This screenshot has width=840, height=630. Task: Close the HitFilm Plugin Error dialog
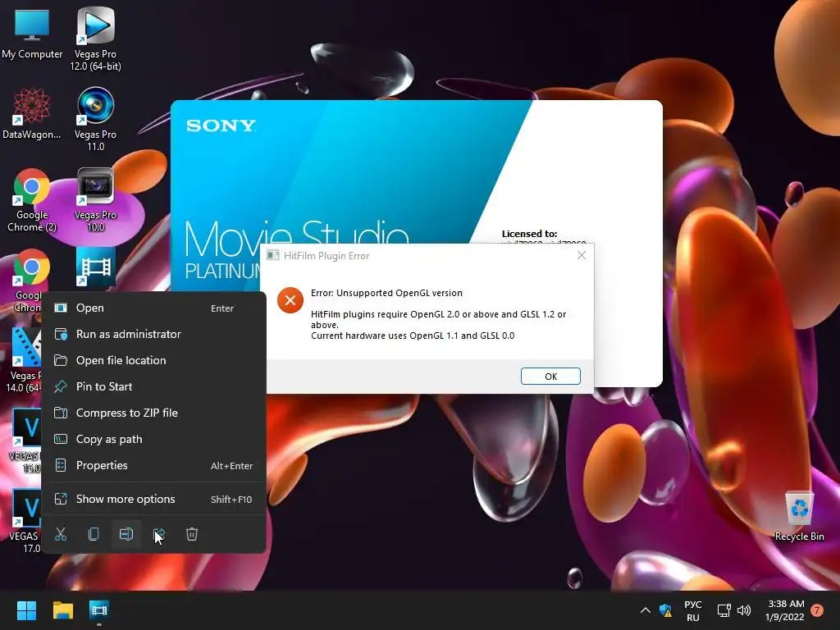(x=582, y=256)
